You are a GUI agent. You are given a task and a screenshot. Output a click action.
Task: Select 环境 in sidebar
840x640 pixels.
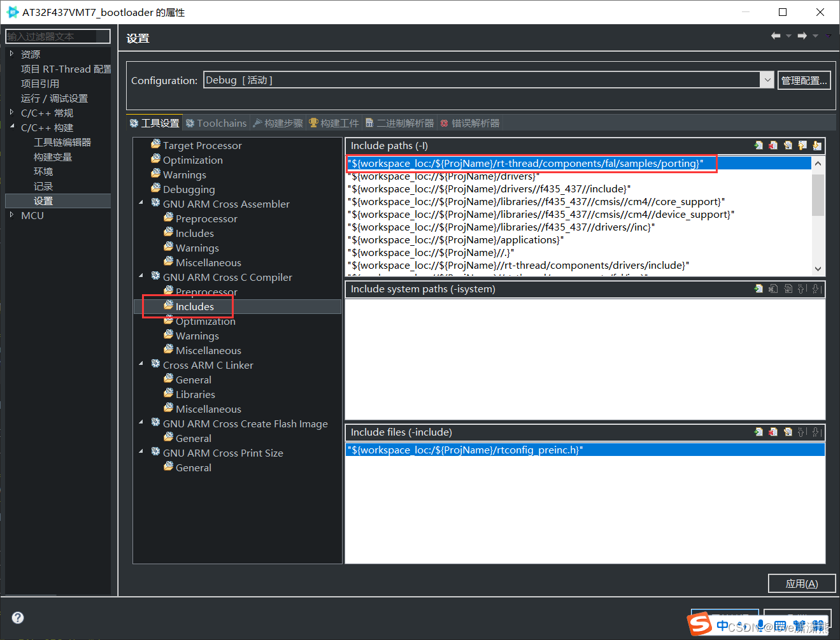tap(43, 171)
